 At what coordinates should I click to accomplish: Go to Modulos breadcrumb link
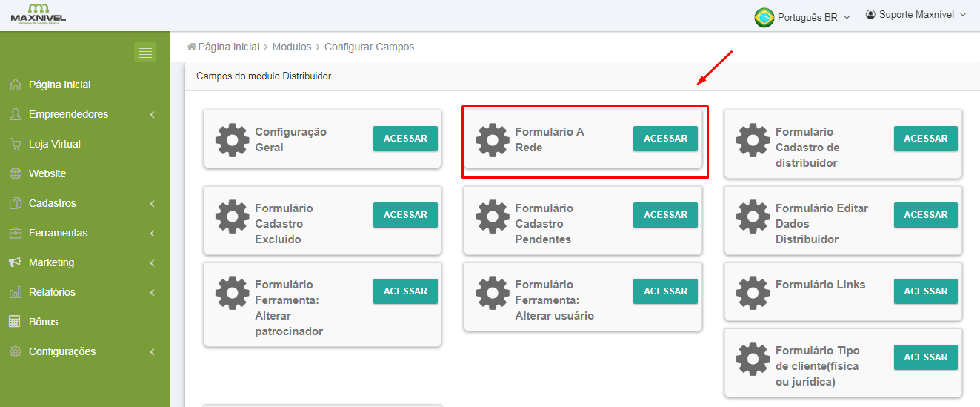pos(292,47)
